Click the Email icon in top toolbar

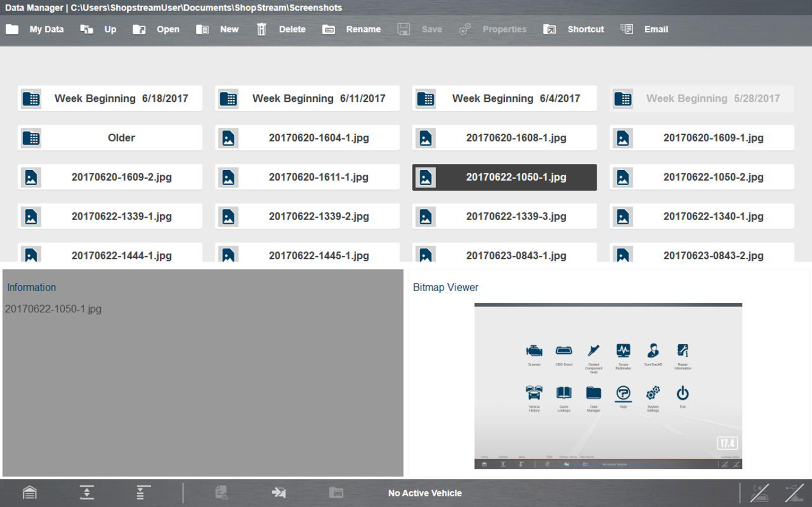[627, 29]
